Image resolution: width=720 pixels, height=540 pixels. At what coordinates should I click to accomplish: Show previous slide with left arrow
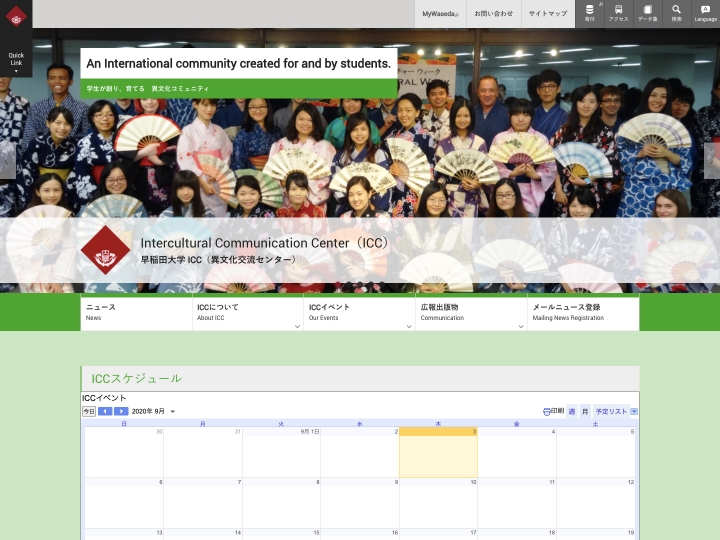[x=7, y=161]
